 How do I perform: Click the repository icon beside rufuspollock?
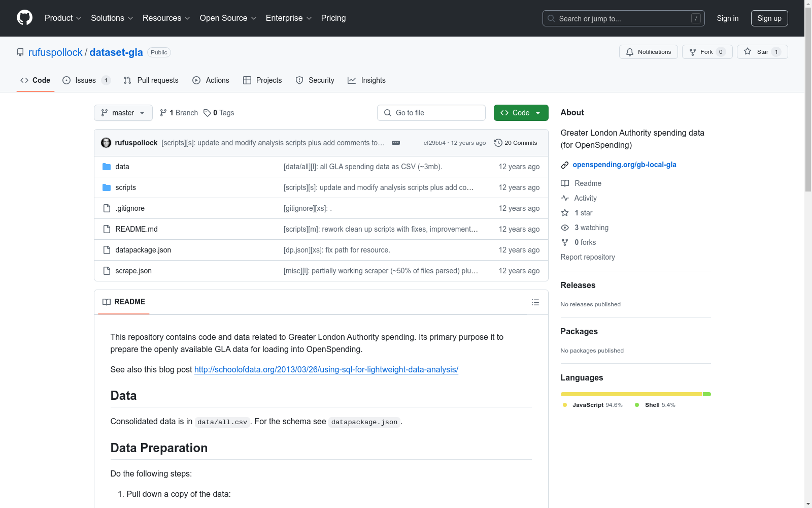(20, 52)
